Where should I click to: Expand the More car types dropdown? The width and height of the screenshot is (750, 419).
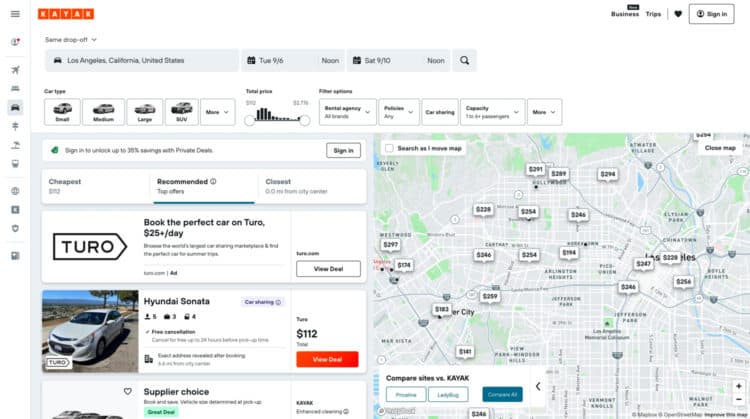pos(218,112)
